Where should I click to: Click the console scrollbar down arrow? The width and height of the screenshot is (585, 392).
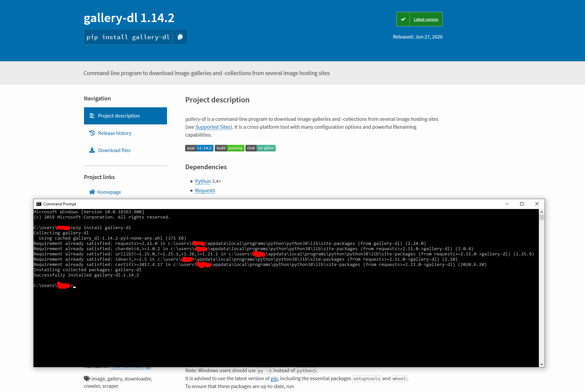542,364
